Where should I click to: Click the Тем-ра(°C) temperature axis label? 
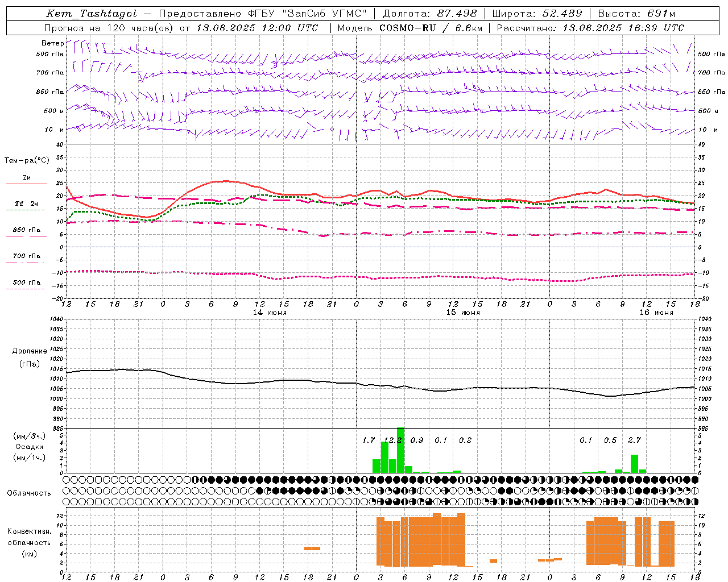point(27,161)
